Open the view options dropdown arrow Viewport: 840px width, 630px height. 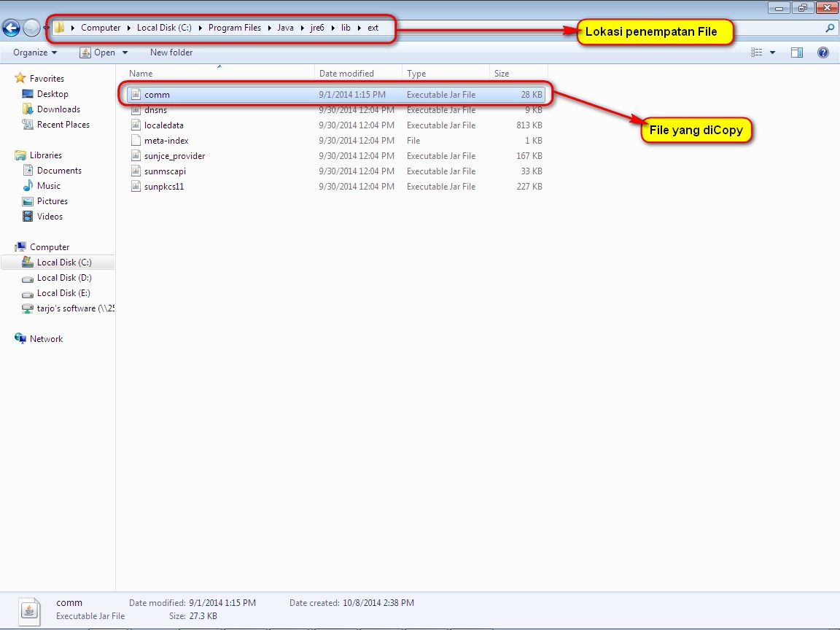[772, 52]
